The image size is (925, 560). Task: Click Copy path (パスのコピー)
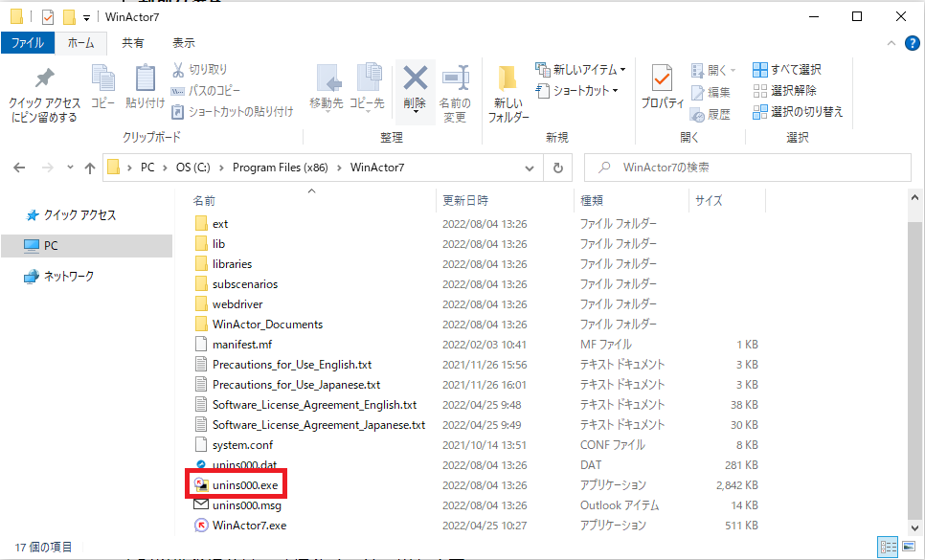point(205,91)
